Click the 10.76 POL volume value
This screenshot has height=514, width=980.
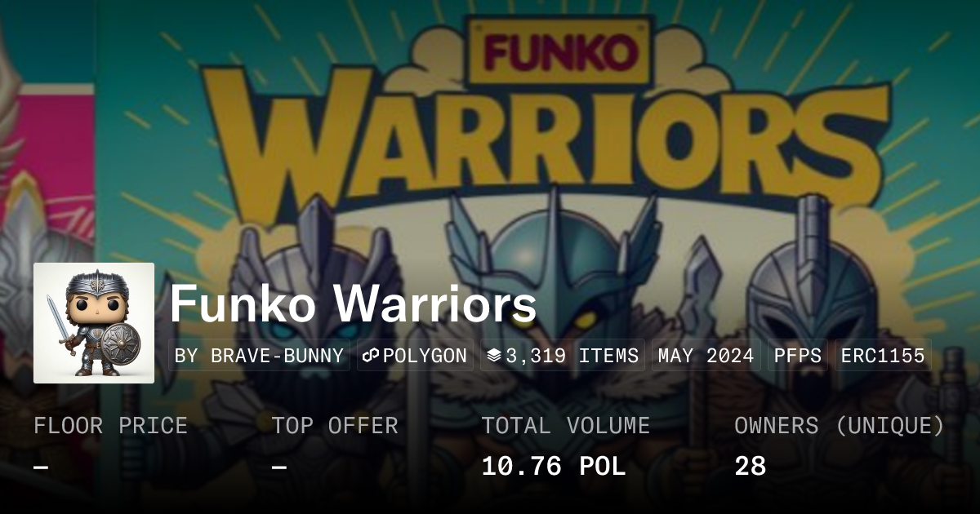pos(554,467)
